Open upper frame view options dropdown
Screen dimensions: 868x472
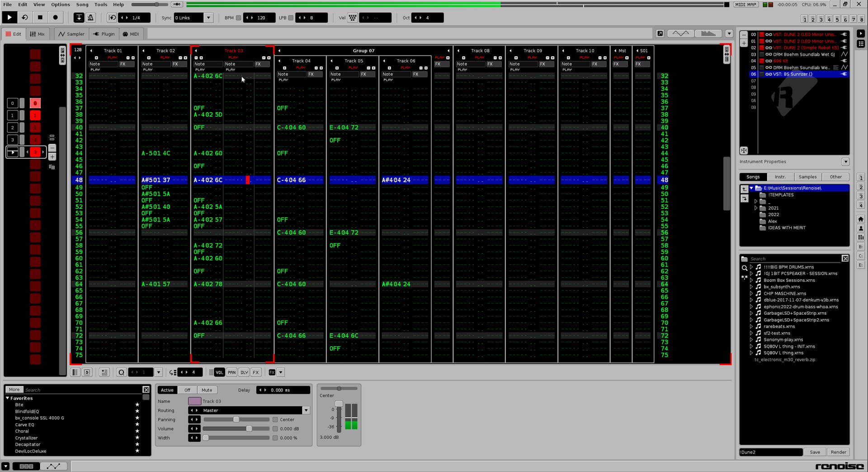(x=729, y=33)
